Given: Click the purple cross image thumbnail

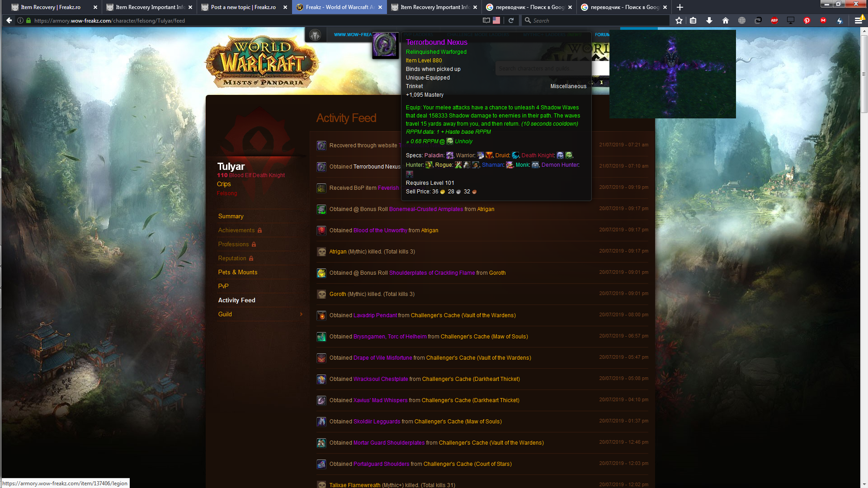Looking at the screenshot, I should 673,74.
